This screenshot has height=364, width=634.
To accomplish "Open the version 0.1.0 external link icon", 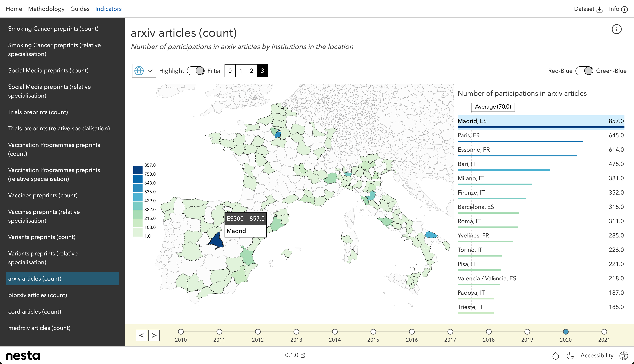I will [x=303, y=355].
